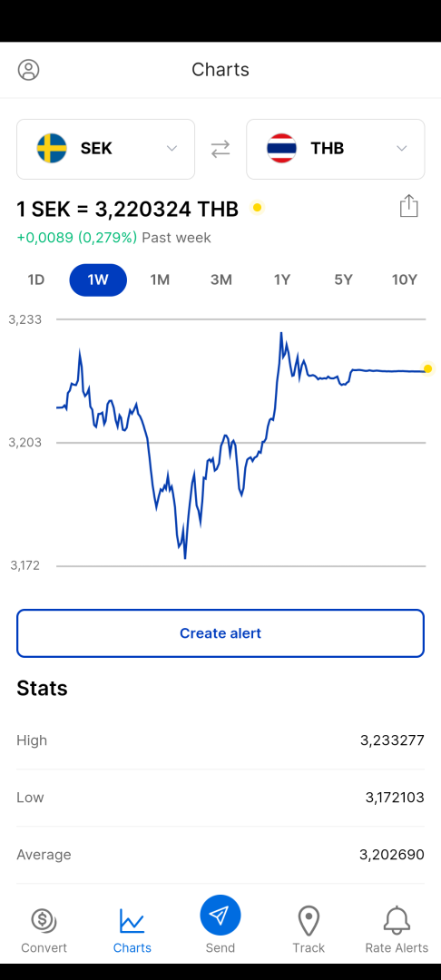This screenshot has height=980, width=441.
Task: Select the 1M time range
Action: [160, 280]
